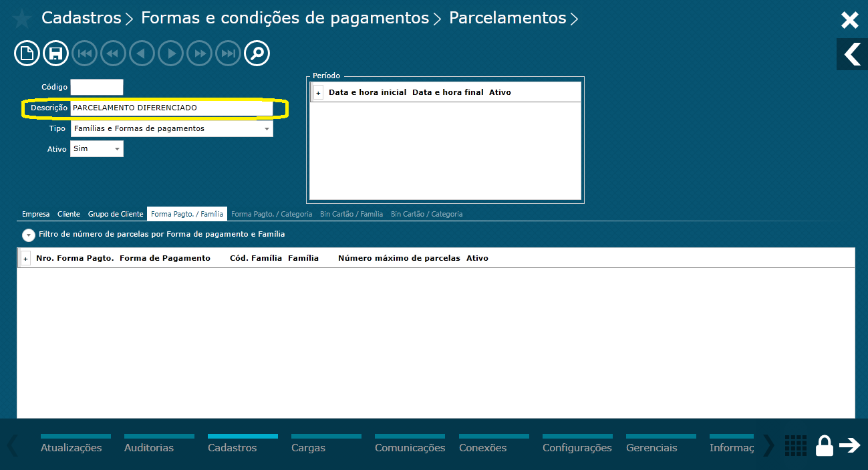The width and height of the screenshot is (868, 470).
Task: Select the Bin Cartão / Família tab
Action: pyautogui.click(x=351, y=214)
